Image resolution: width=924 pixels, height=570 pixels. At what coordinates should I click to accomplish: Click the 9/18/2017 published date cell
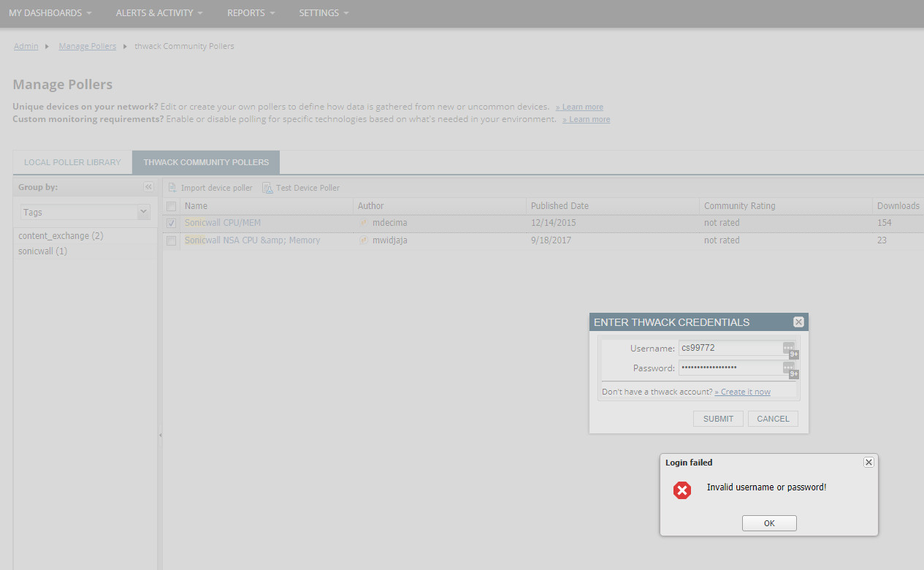[x=551, y=240]
